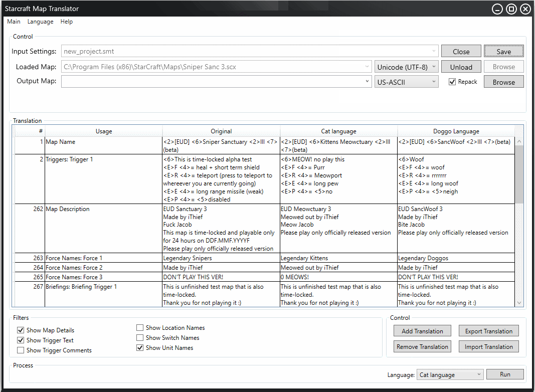
Task: Run the translation process
Action: pos(505,374)
